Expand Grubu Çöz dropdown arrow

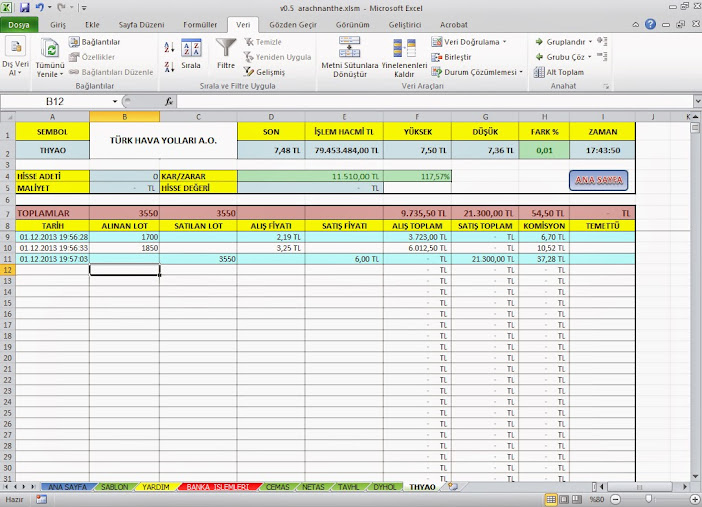pos(590,57)
